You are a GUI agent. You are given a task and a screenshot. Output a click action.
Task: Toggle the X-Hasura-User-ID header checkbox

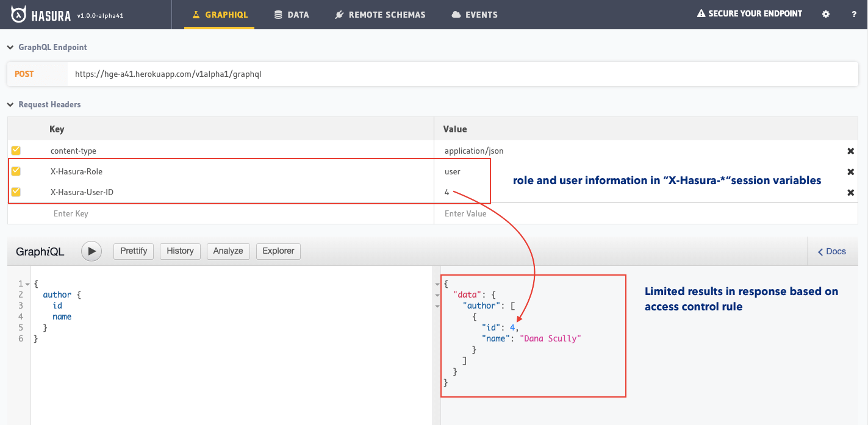pos(16,192)
